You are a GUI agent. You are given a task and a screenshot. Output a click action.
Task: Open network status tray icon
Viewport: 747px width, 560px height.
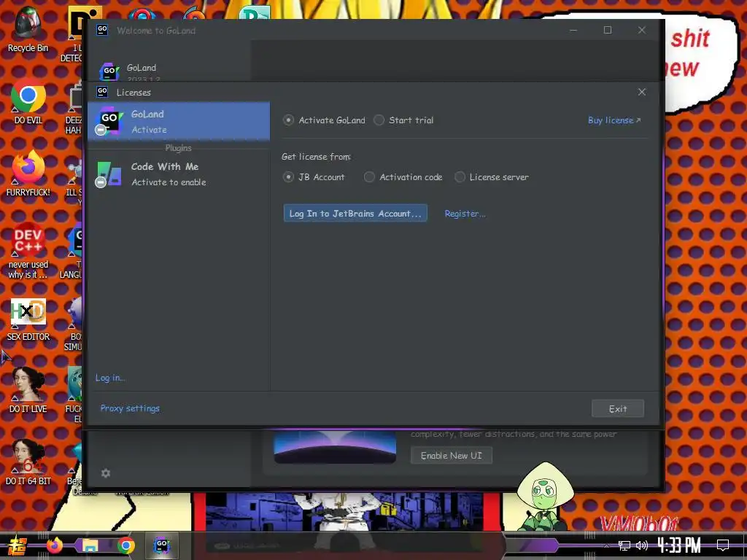[x=624, y=545]
